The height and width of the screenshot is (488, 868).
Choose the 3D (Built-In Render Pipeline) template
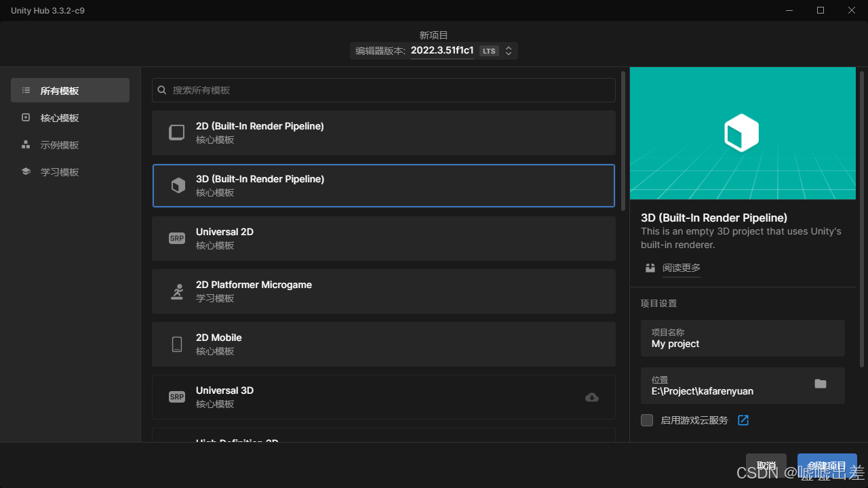384,186
